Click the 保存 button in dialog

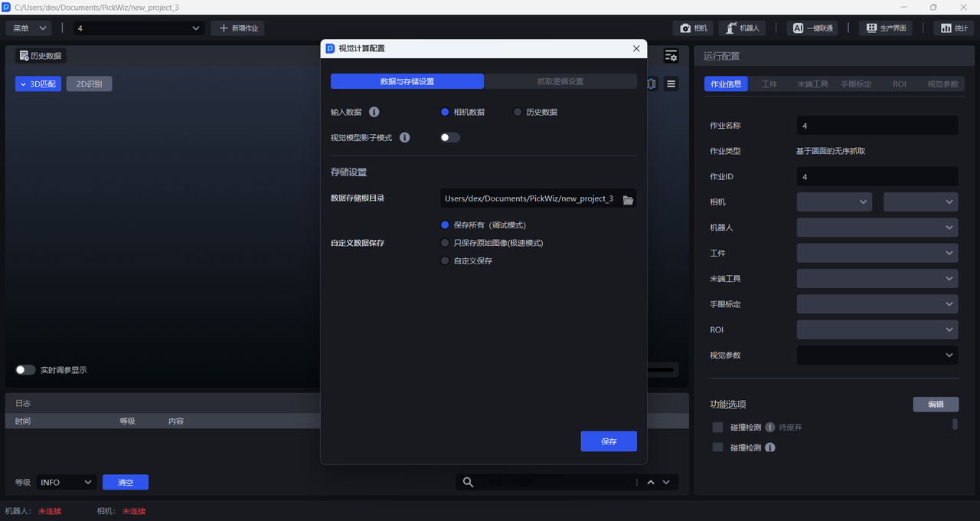click(x=609, y=441)
